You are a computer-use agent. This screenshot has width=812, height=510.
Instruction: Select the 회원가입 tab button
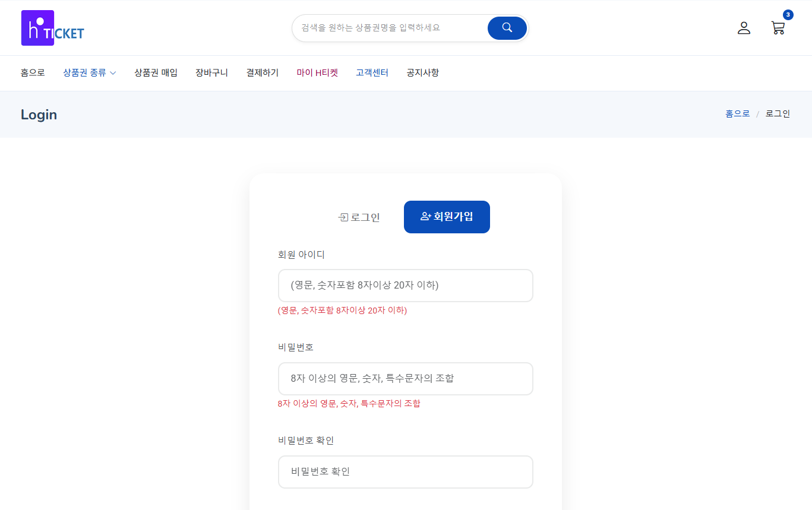pyautogui.click(x=447, y=217)
